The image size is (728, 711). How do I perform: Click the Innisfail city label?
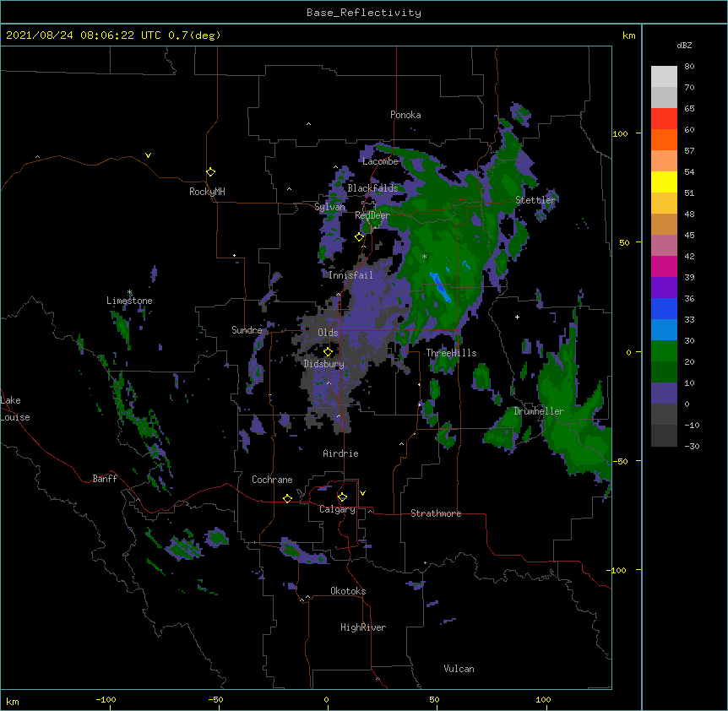tap(350, 275)
